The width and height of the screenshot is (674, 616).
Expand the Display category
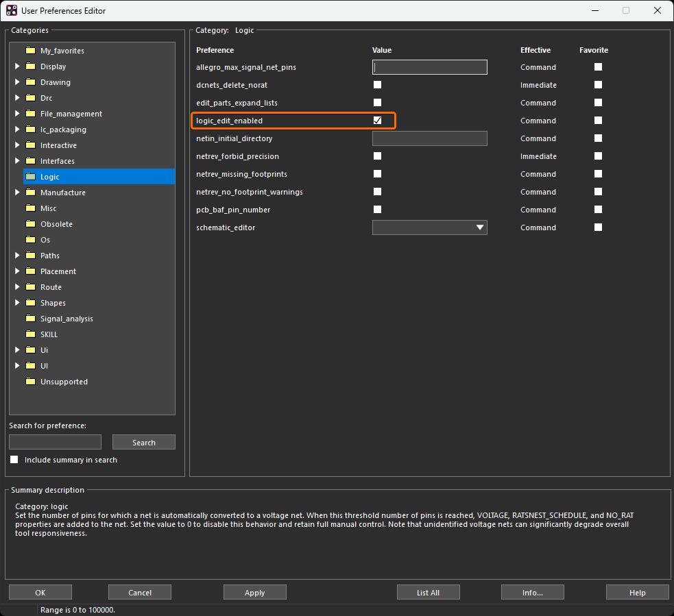(17, 66)
